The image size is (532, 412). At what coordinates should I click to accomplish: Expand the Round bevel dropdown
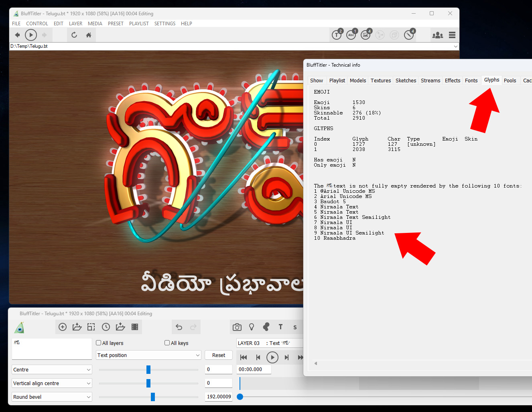point(52,397)
